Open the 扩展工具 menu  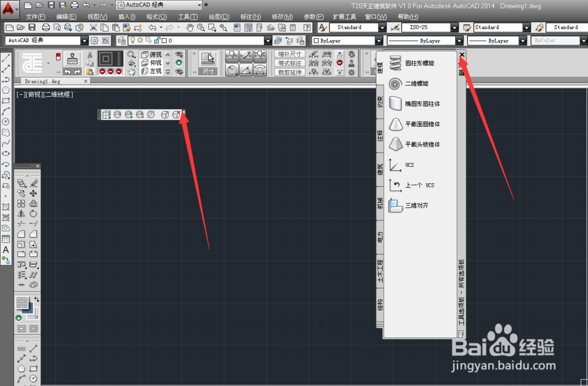[344, 17]
